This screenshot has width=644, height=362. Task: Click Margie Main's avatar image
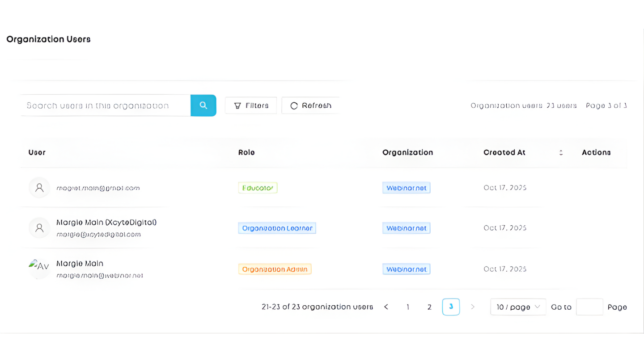tap(39, 269)
